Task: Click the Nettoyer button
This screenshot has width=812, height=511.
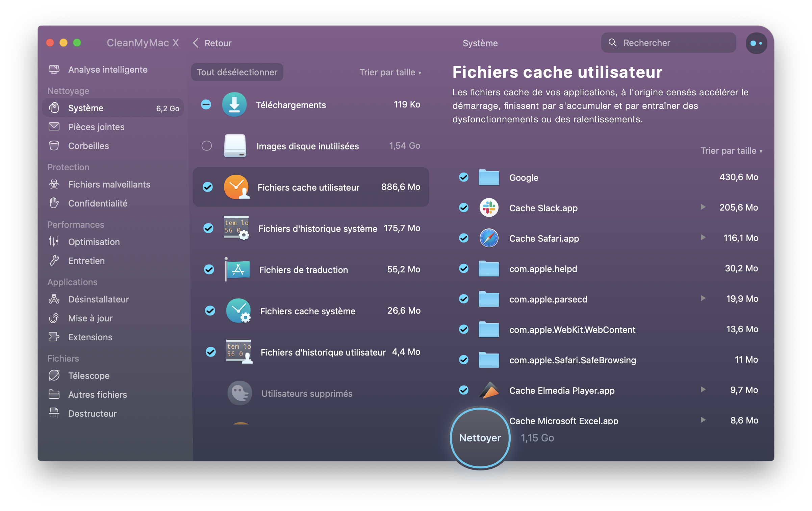Action: pos(480,438)
